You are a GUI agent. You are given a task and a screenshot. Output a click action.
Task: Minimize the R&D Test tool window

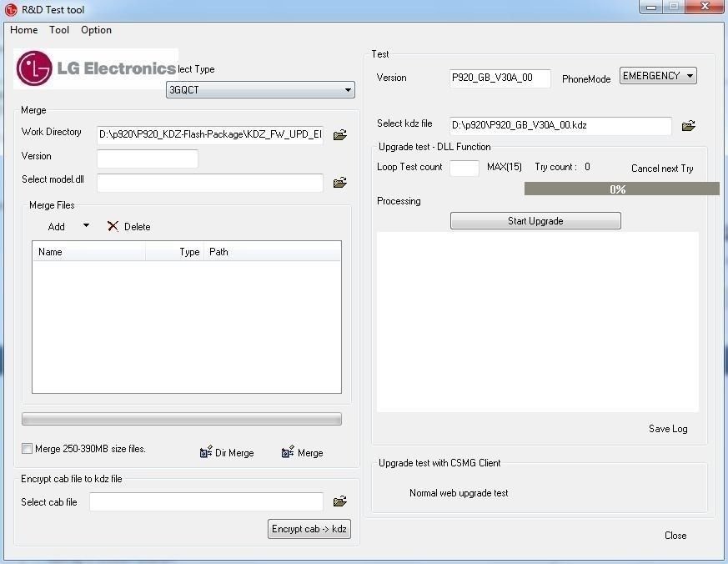click(651, 7)
